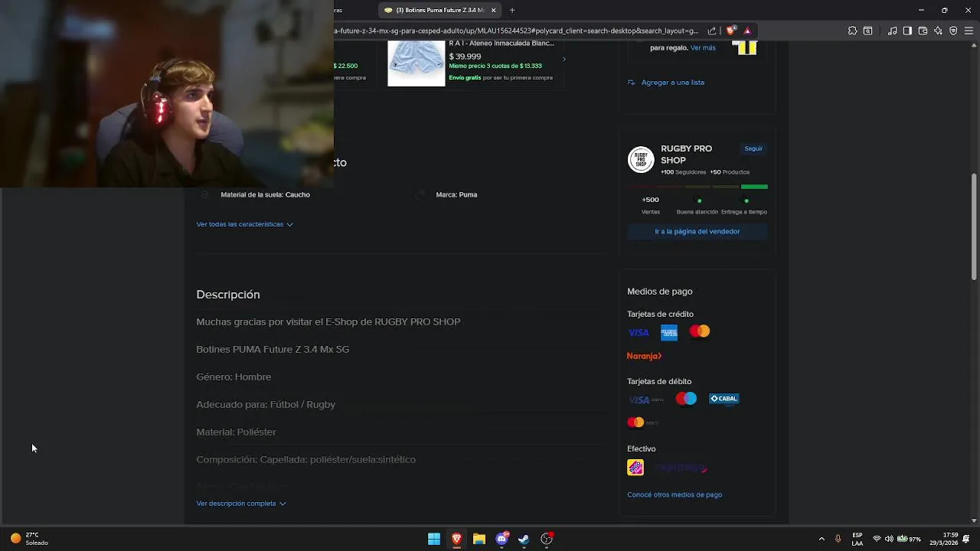Click the +500 Ventas stat
The width and height of the screenshot is (980, 551).
pyautogui.click(x=651, y=205)
